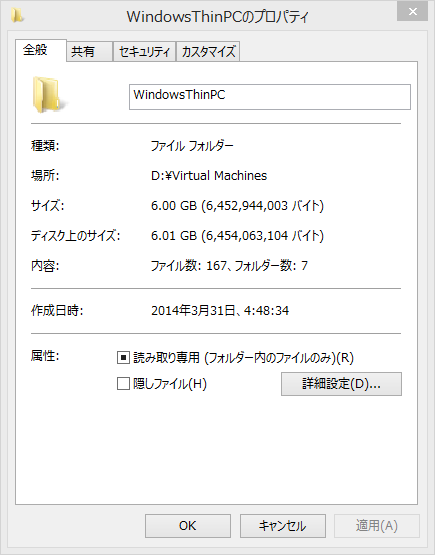
Task: Click the キャンセル button
Action: tap(283, 526)
